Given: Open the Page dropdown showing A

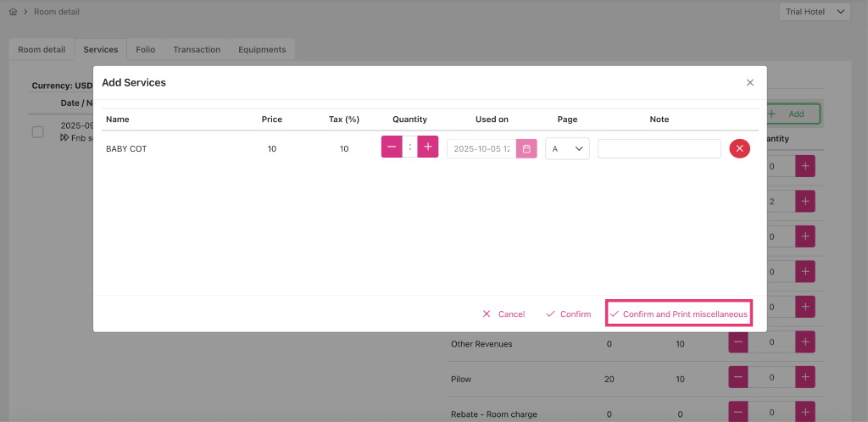Looking at the screenshot, I should pyautogui.click(x=567, y=149).
